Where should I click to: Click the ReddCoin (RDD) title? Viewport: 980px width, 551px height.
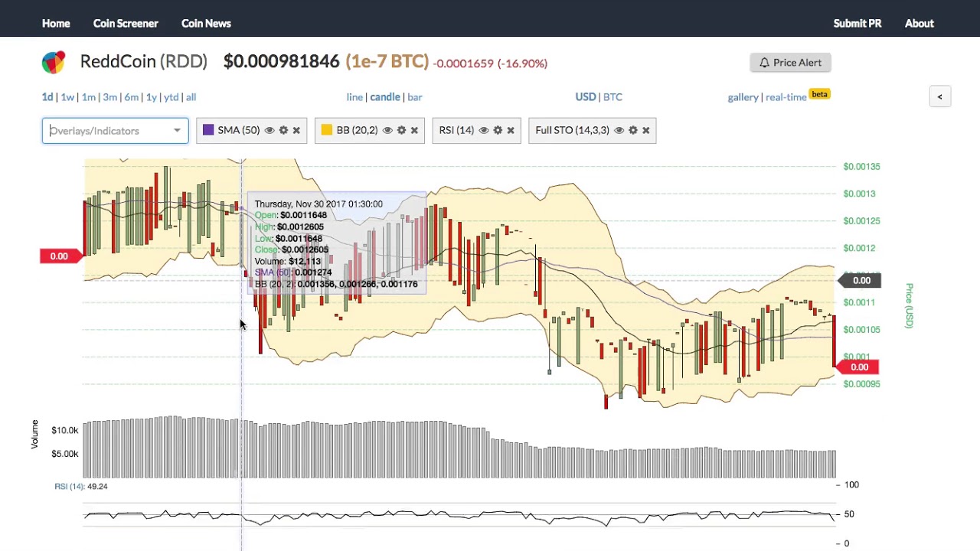coord(144,62)
